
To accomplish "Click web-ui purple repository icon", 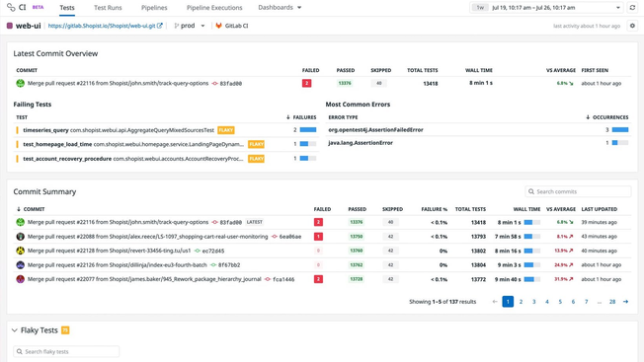I will 10,26.
